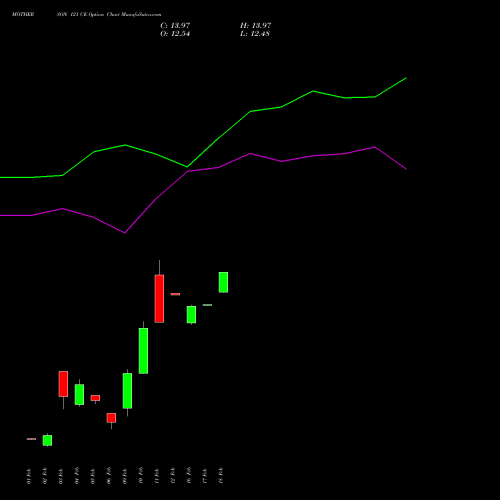Click the close value 'C: 13.97'

coord(175,26)
